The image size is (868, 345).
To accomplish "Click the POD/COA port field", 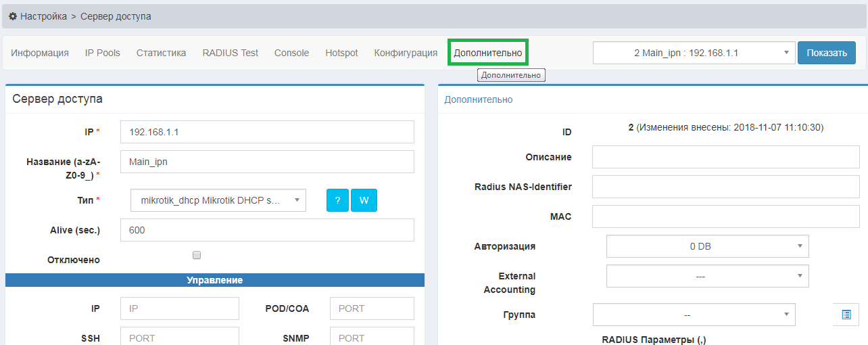I will click(372, 308).
